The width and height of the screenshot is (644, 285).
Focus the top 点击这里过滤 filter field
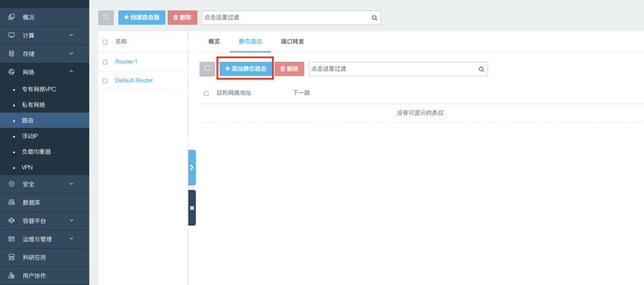click(x=291, y=18)
